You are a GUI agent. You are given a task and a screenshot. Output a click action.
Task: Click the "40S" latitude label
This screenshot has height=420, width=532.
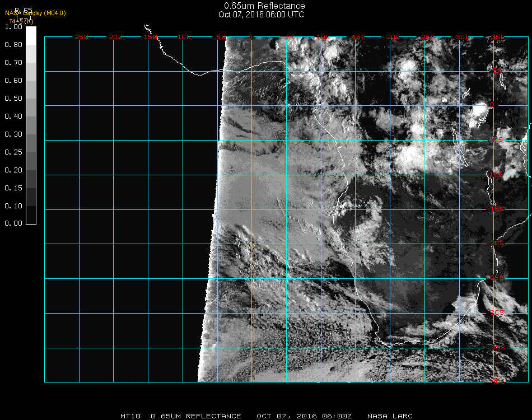498,381
